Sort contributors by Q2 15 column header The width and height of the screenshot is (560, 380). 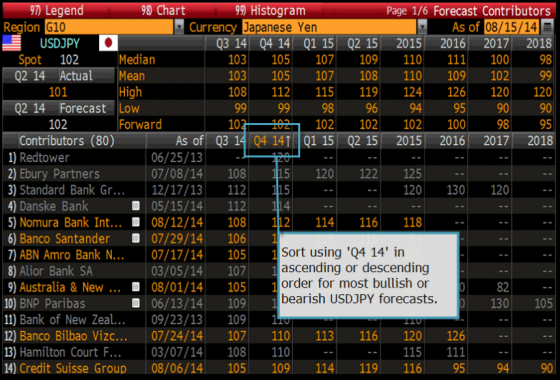[x=359, y=141]
